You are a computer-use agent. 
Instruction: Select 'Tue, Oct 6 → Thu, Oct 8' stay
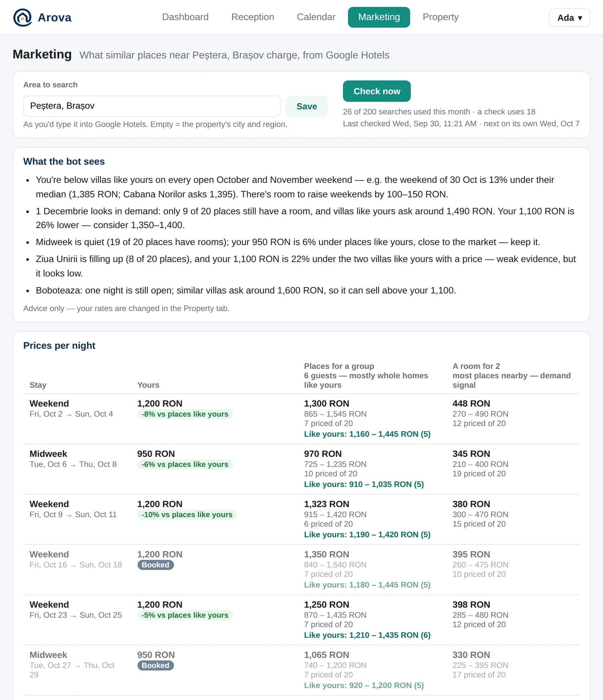(73, 464)
